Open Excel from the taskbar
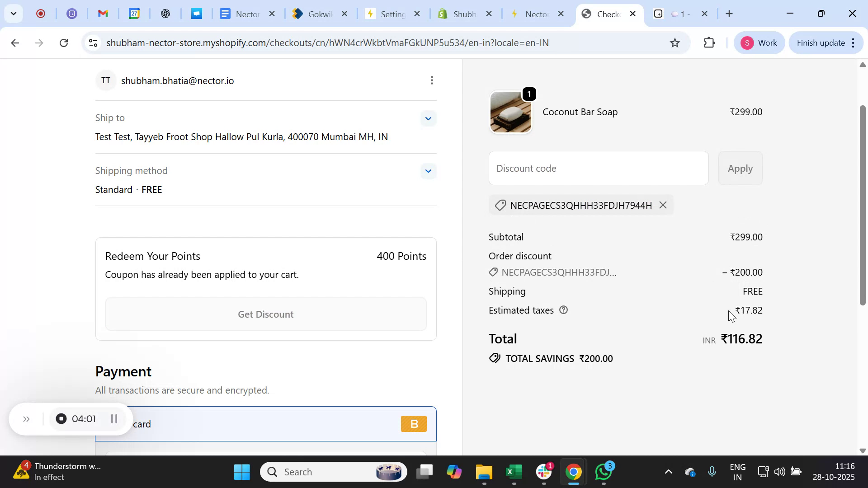The height and width of the screenshot is (488, 868). pos(514,471)
